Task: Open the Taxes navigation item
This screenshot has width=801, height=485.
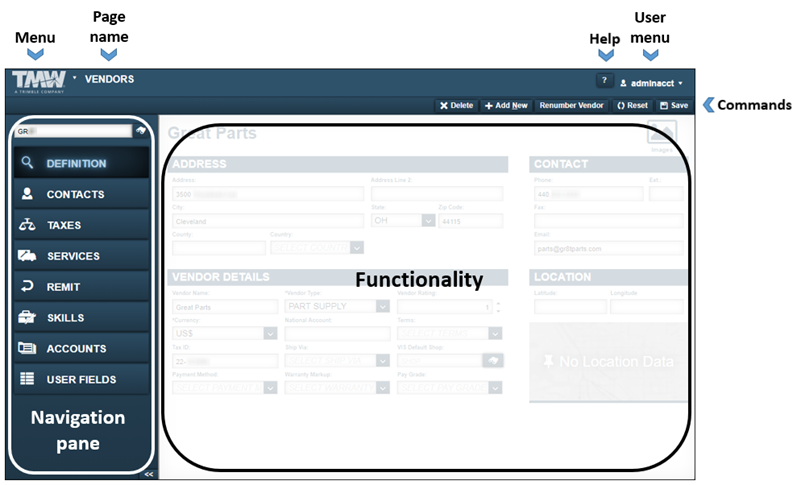Action: point(82,225)
